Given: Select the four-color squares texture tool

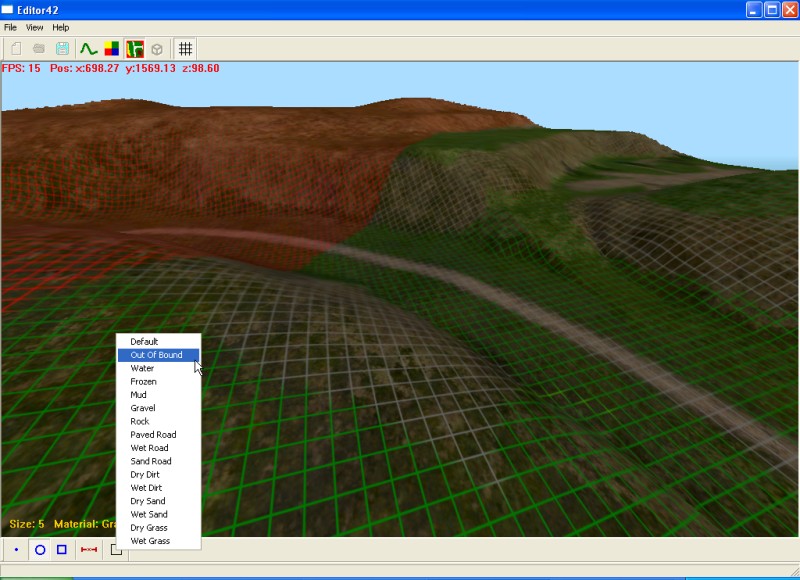Looking at the screenshot, I should point(112,48).
